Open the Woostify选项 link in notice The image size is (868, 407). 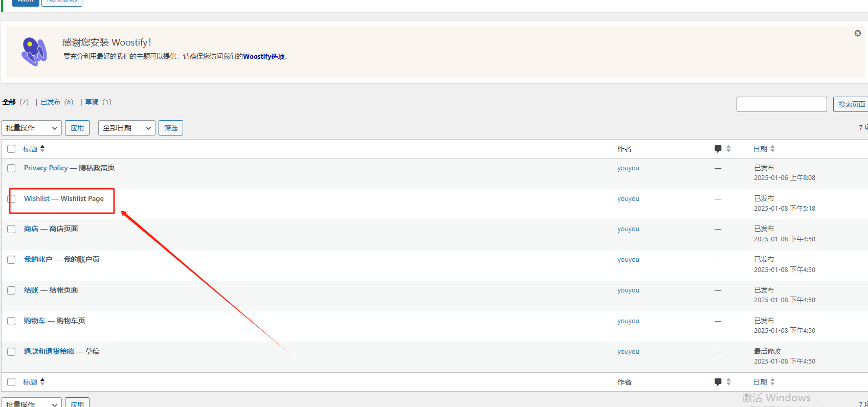coord(264,57)
